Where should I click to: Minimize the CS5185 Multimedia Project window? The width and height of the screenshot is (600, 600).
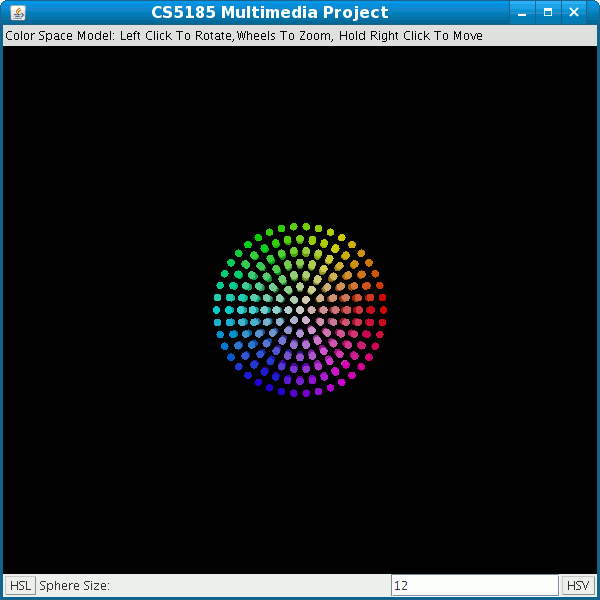click(x=522, y=13)
